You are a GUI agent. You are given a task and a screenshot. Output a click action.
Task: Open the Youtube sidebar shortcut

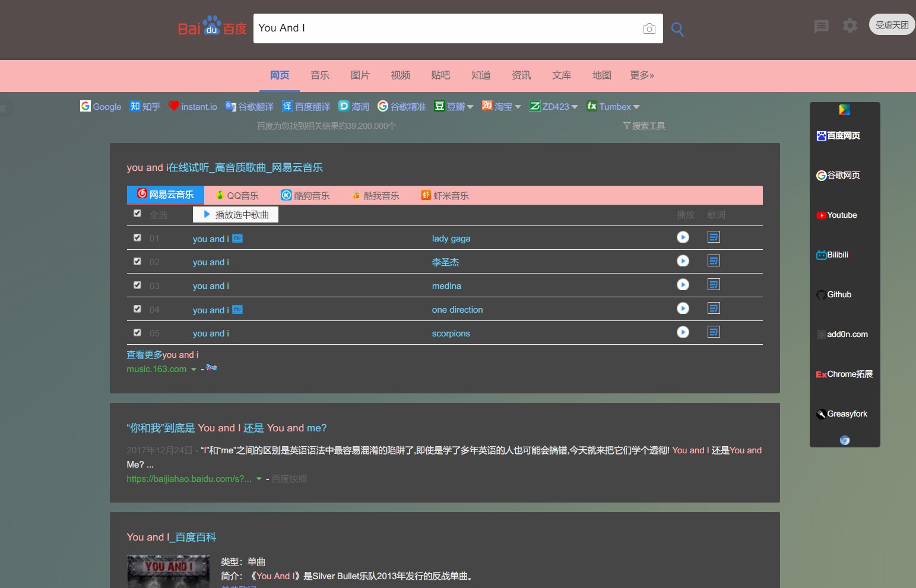pyautogui.click(x=836, y=215)
